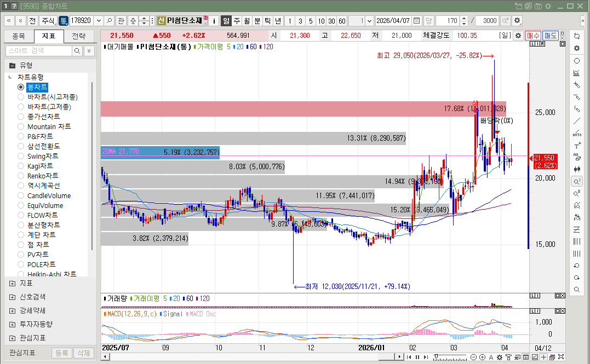Expand the 지표 tree section
This screenshot has width=590, height=364.
coord(12,284)
